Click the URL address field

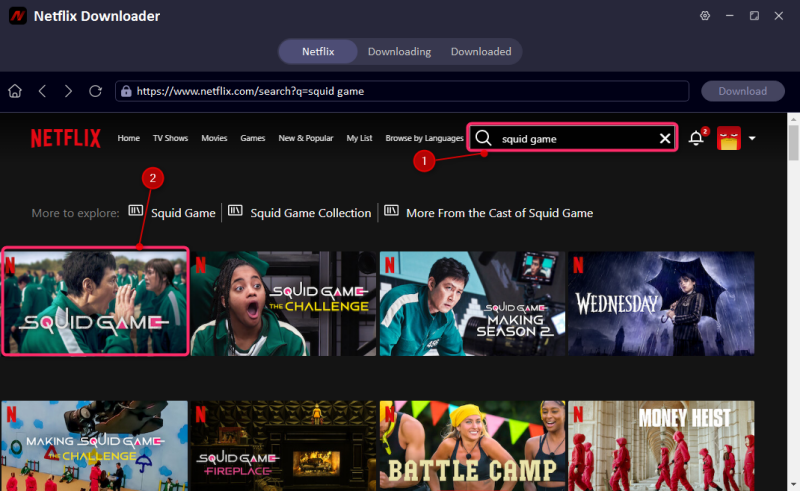(x=402, y=91)
